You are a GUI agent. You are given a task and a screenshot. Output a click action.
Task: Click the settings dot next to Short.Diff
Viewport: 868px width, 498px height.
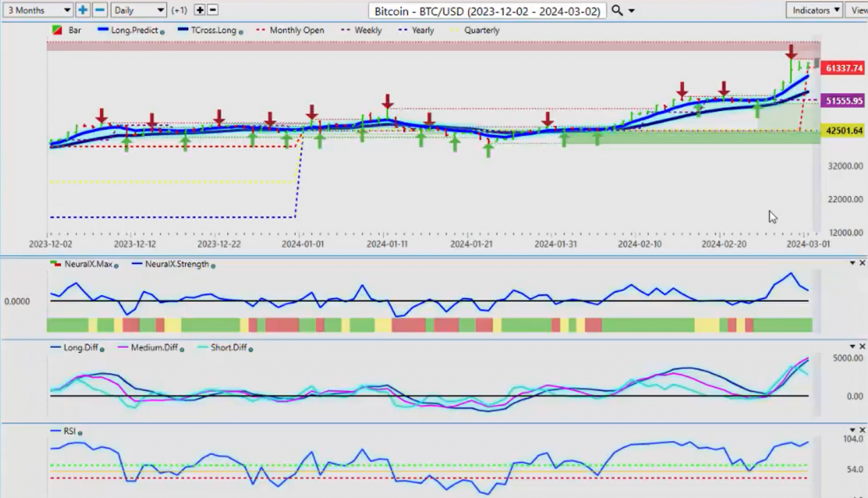tap(251, 349)
